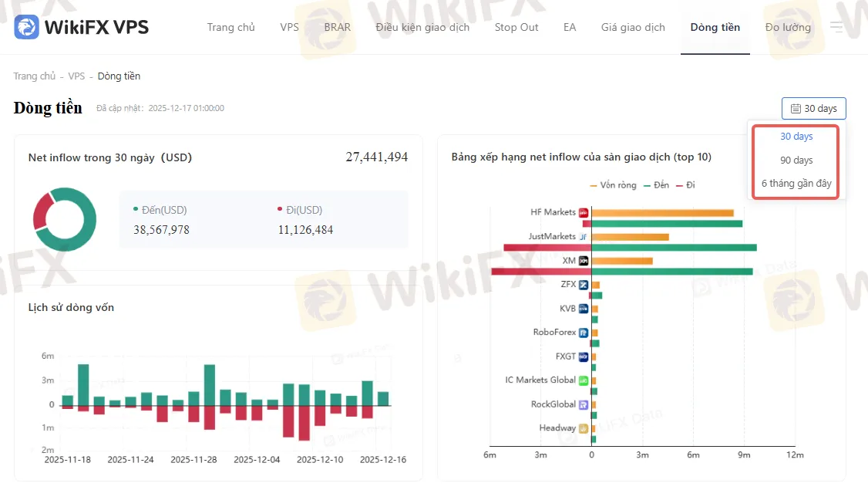This screenshot has height=490, width=868.
Task: Click the RockGlobal broker logo icon
Action: 584,404
